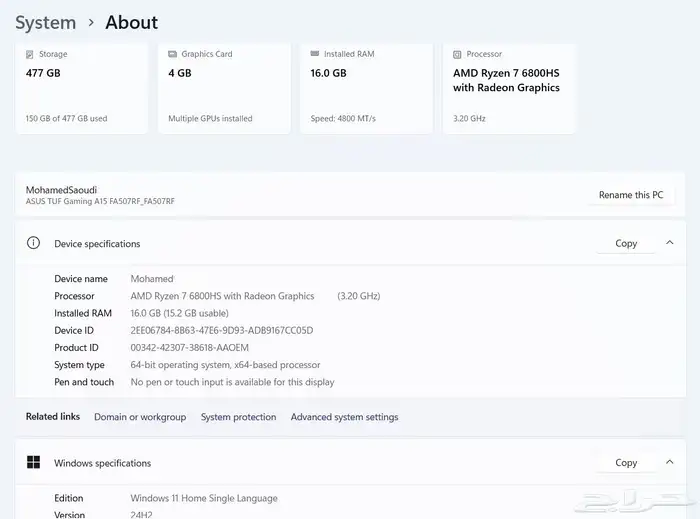Collapse the Device specifications section chevron
Image resolution: width=700 pixels, height=519 pixels.
(669, 243)
